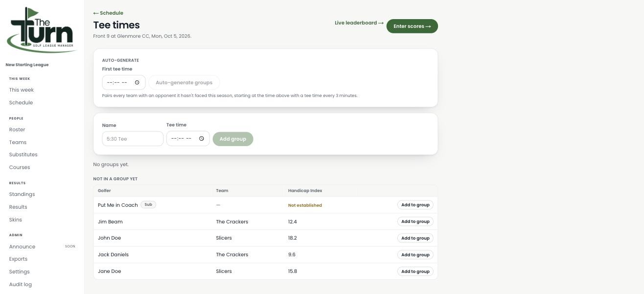Open Schedule in sidebar
The height and width of the screenshot is (294, 644).
[x=21, y=103]
